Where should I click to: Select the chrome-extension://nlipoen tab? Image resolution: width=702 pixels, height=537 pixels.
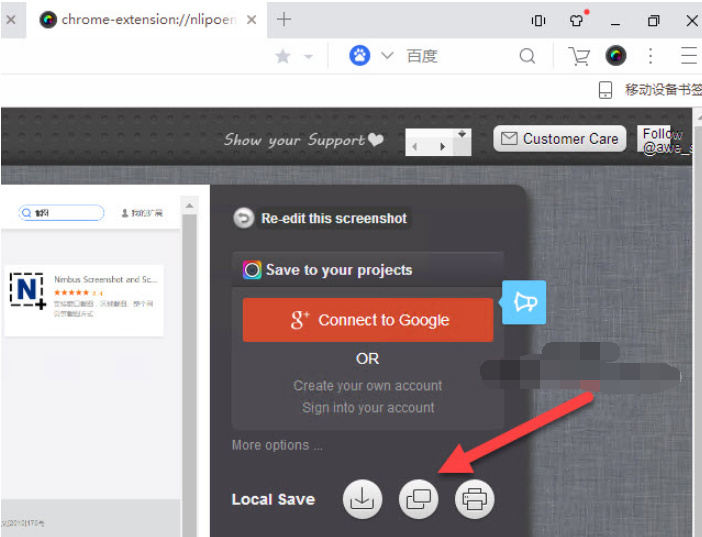(x=148, y=20)
